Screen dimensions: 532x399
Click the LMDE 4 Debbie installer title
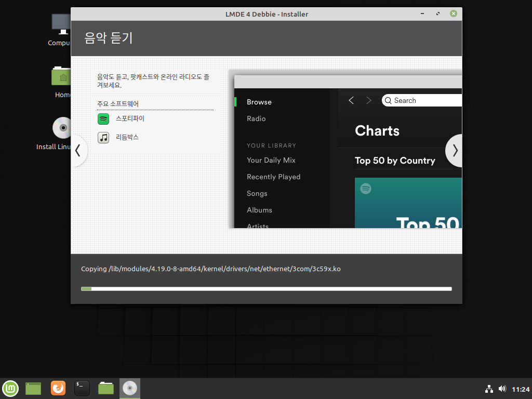[267, 14]
